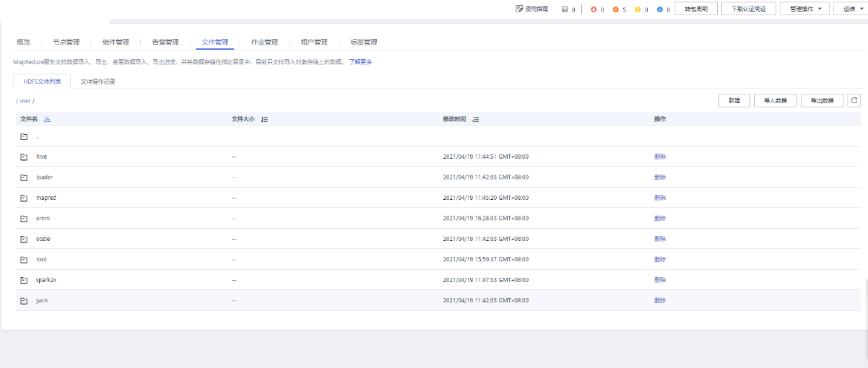Click the 导出数据 button
The width and height of the screenshot is (868, 368).
pos(823,101)
